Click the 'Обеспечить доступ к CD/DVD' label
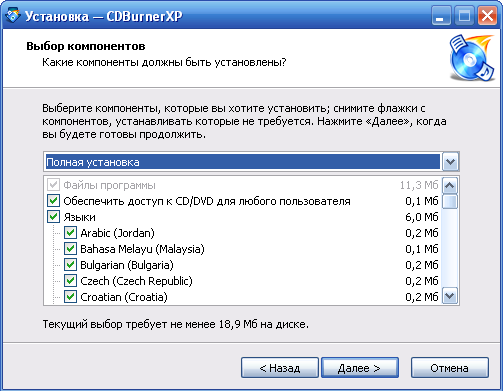The width and height of the screenshot is (504, 391). (207, 201)
